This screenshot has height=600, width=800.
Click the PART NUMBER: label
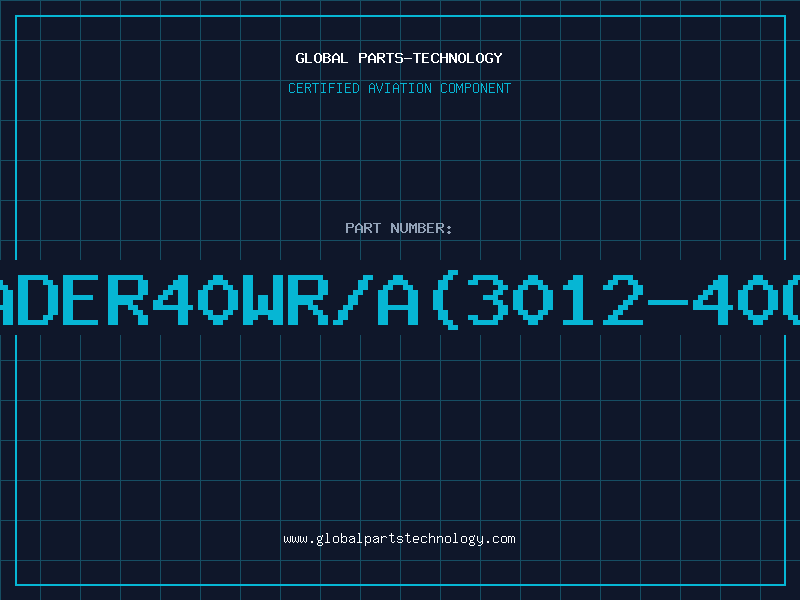click(x=398, y=228)
